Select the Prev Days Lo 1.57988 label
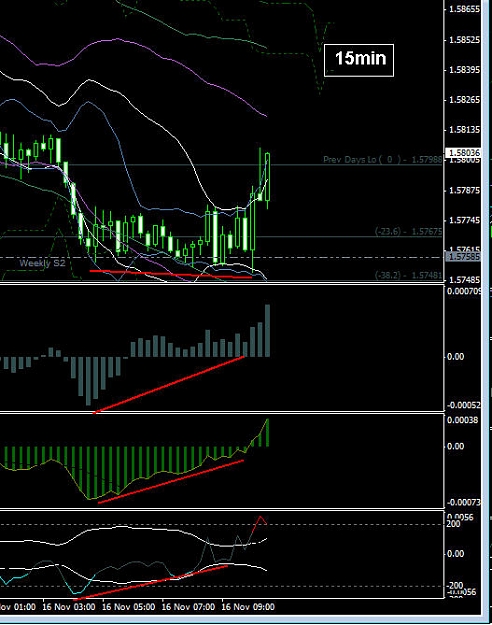 pyautogui.click(x=382, y=159)
